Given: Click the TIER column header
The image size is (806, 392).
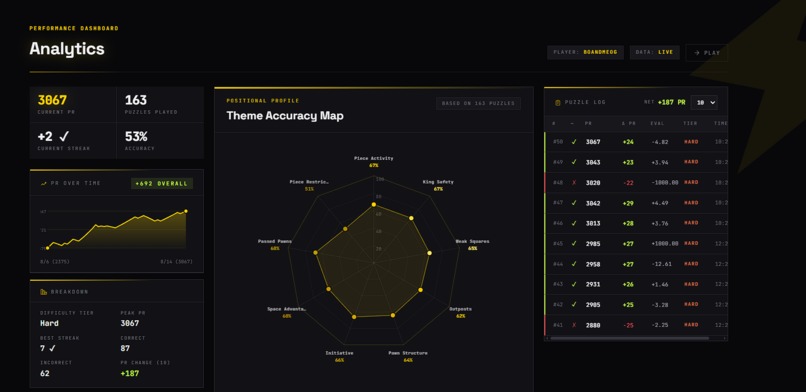Looking at the screenshot, I should pos(690,123).
